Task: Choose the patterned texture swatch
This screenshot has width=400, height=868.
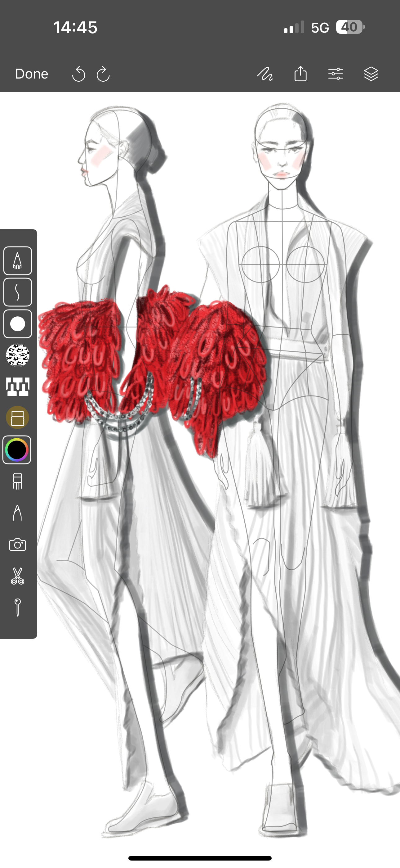Action: click(x=17, y=355)
